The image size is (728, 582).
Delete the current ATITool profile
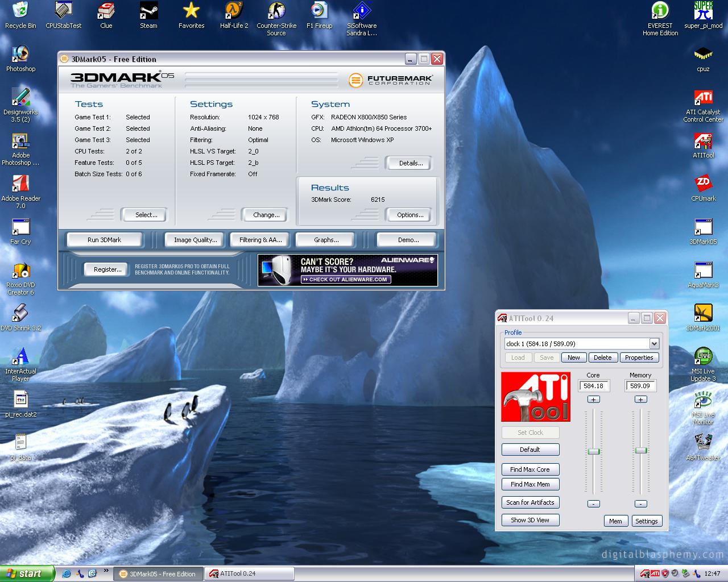[602, 357]
